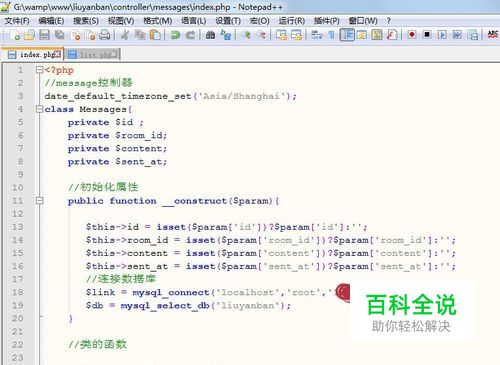Image resolution: width=500 pixels, height=365 pixels.
Task: Open the 文件(F) menu
Action: 17,21
